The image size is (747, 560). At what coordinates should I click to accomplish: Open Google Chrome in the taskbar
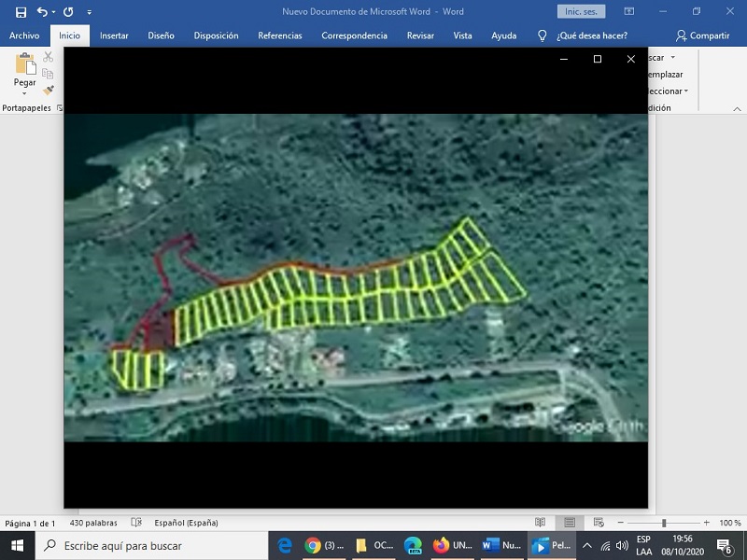click(x=313, y=546)
